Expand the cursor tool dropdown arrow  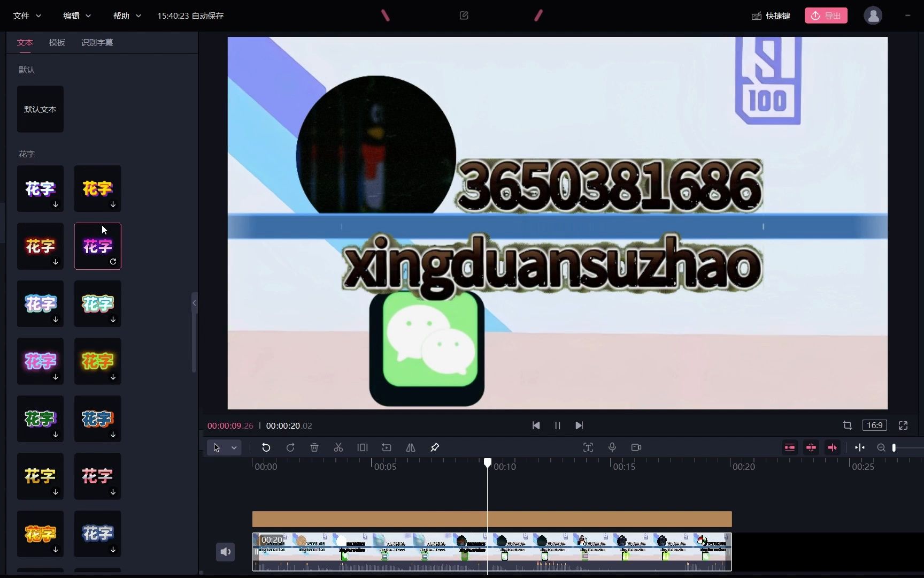point(234,447)
